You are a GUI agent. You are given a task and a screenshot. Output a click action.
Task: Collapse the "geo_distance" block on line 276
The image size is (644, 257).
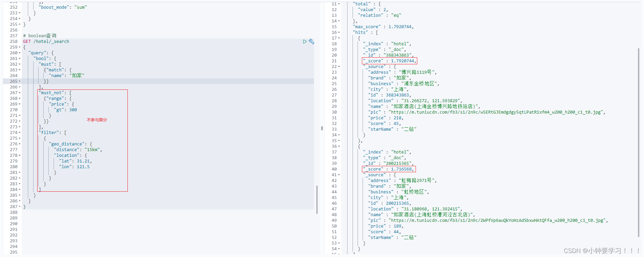tap(20, 144)
